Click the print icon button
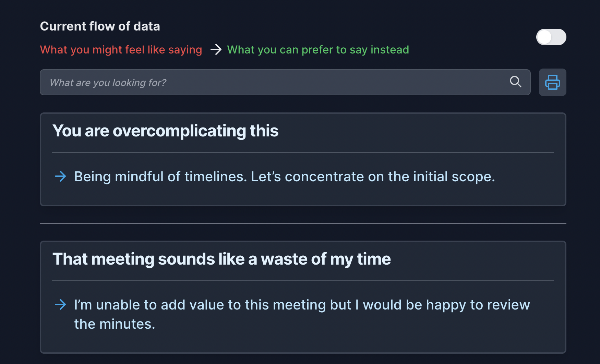 (x=552, y=82)
